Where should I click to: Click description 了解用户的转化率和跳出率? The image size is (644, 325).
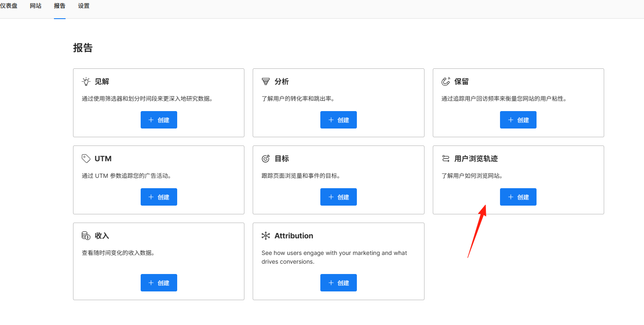[x=298, y=99]
